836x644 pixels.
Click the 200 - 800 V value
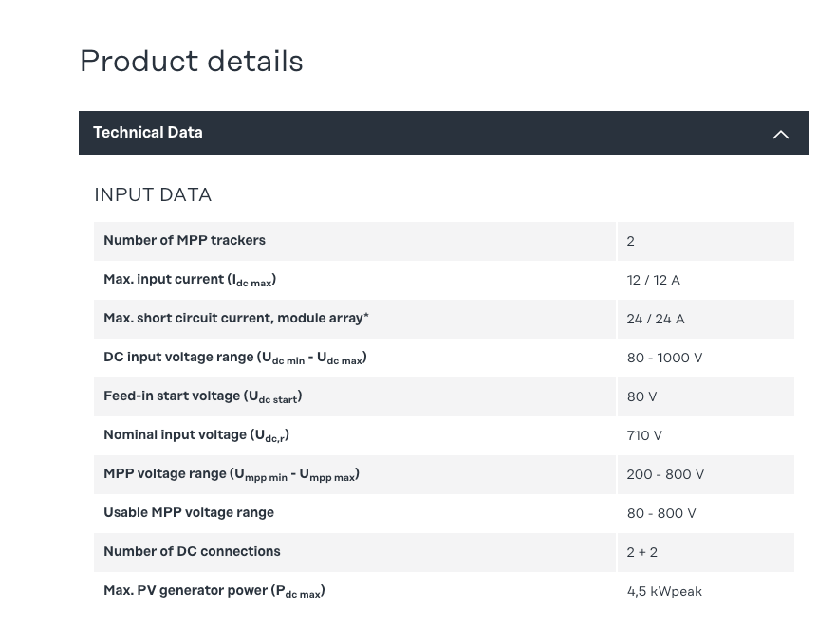tap(665, 474)
